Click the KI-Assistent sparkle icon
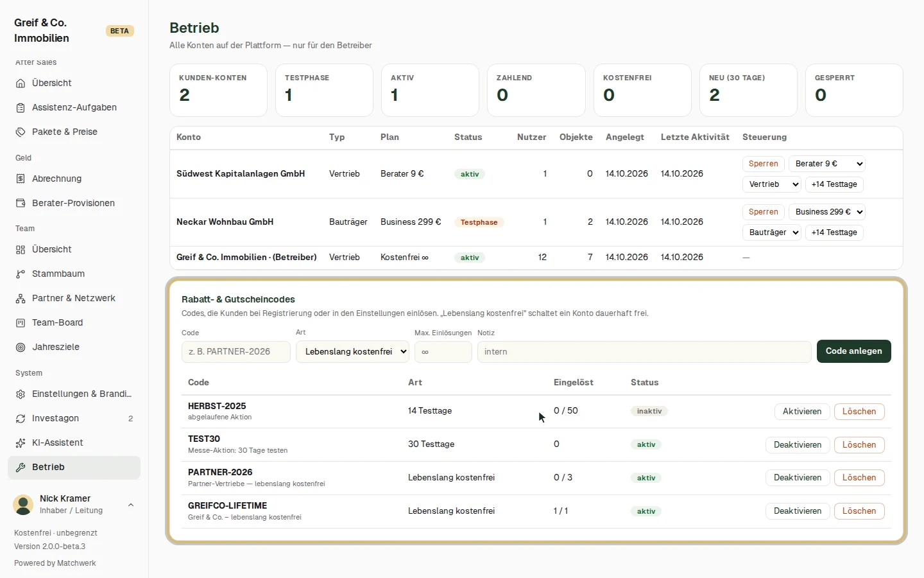Screen dimensions: 924x578 pyautogui.click(x=21, y=443)
